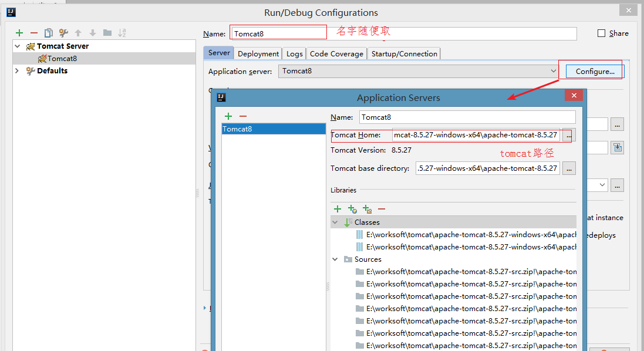Enable the Share checkbox
The image size is (644, 351).
point(601,33)
